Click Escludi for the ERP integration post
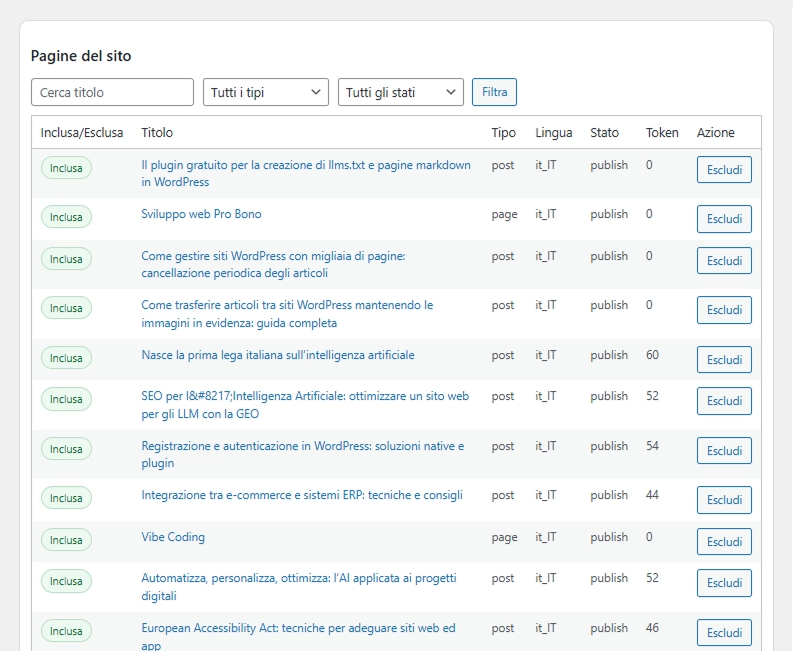Image resolution: width=793 pixels, height=651 pixels. tap(724, 500)
